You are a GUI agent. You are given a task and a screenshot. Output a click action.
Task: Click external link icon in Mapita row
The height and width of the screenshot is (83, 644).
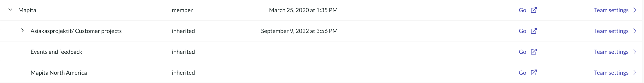coord(534,10)
